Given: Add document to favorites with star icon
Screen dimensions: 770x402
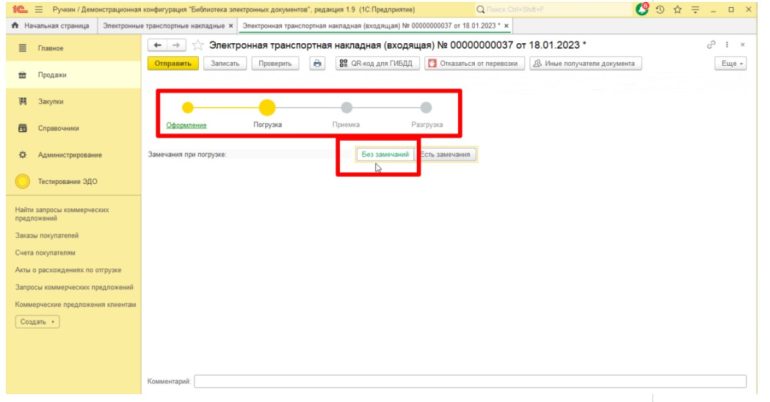Looking at the screenshot, I should 197,45.
